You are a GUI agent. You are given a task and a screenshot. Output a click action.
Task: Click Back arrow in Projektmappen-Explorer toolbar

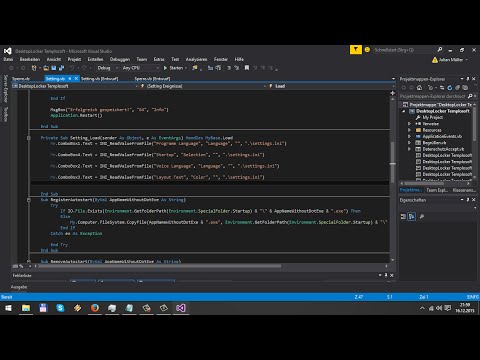point(403,88)
